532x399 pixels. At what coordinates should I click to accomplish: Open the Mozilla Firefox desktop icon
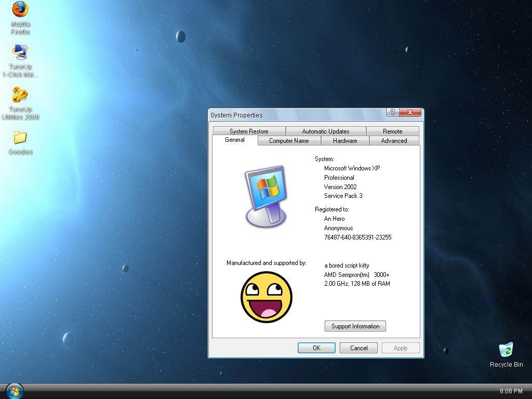(20, 18)
